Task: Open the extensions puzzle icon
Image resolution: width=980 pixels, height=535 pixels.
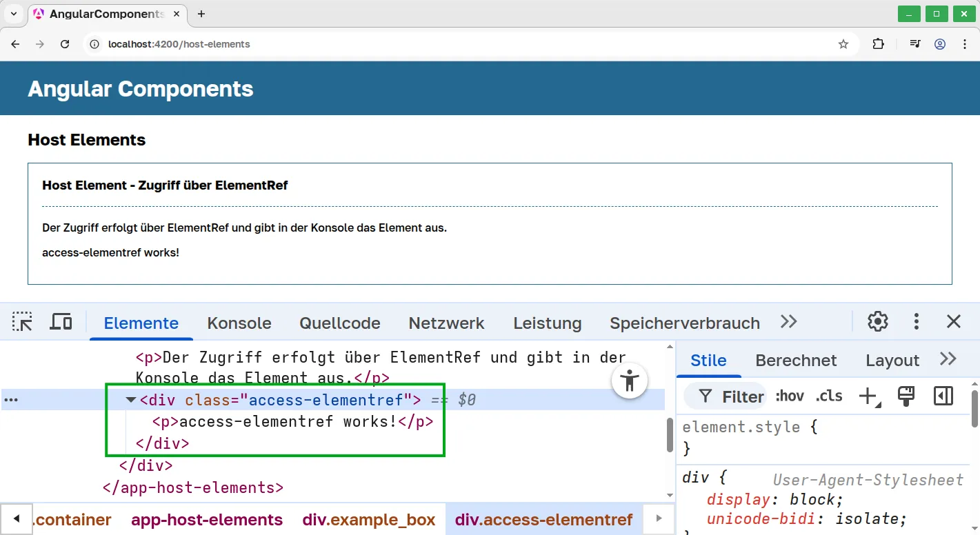Action: click(878, 44)
